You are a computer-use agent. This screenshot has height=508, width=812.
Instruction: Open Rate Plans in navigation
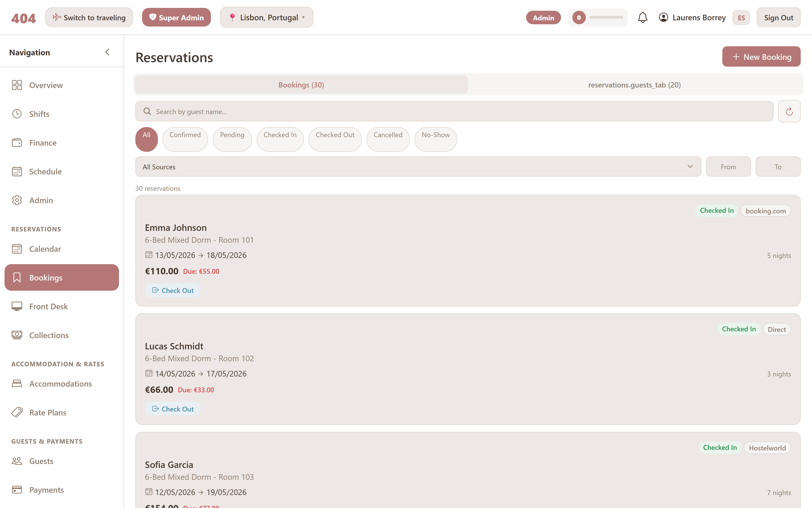tap(62, 412)
